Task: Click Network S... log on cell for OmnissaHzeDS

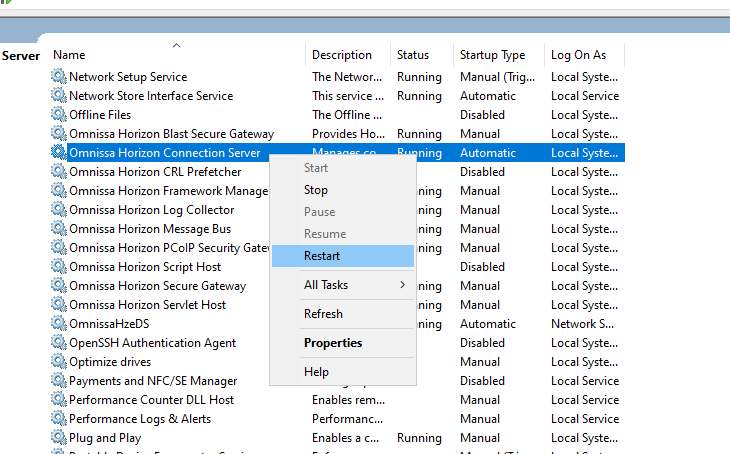Action: [x=582, y=324]
